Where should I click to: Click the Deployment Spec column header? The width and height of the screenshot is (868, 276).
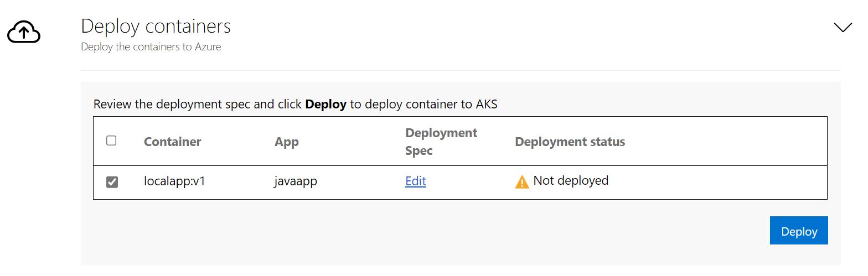[x=441, y=142]
